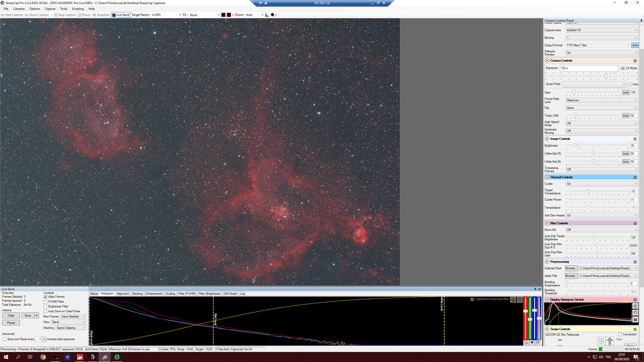Open taskbar search

pyautogui.click(x=18, y=357)
